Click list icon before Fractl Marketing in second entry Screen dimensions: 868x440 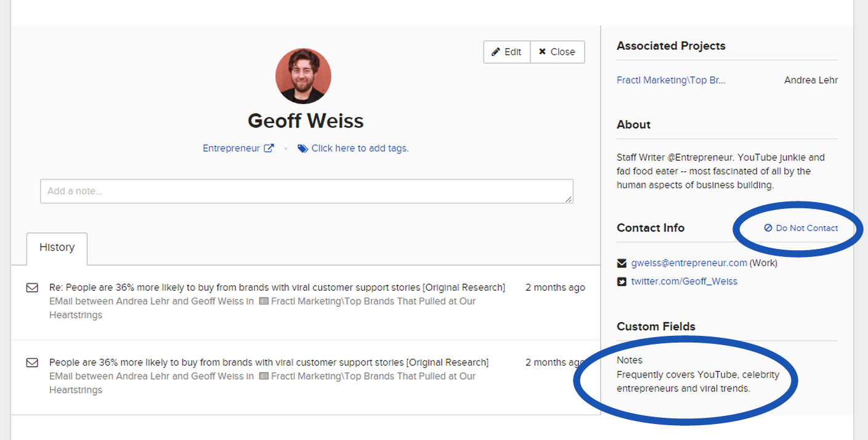point(264,377)
